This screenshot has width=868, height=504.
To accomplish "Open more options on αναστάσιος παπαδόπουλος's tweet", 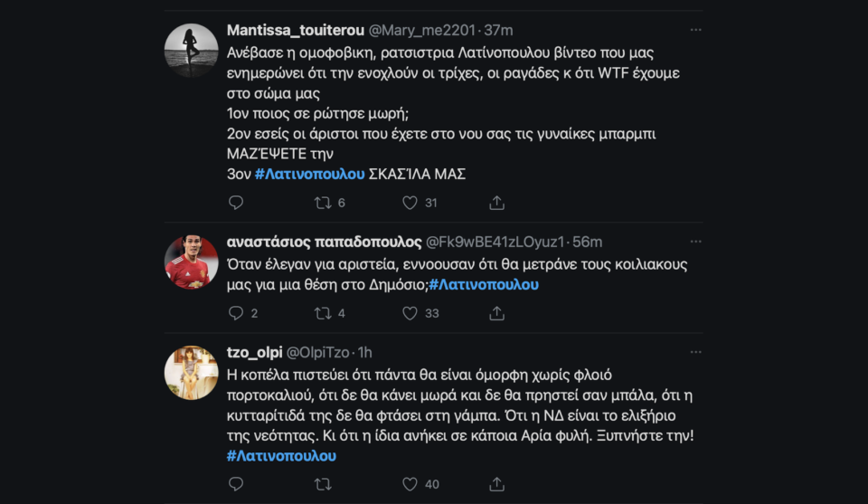I will [x=695, y=242].
